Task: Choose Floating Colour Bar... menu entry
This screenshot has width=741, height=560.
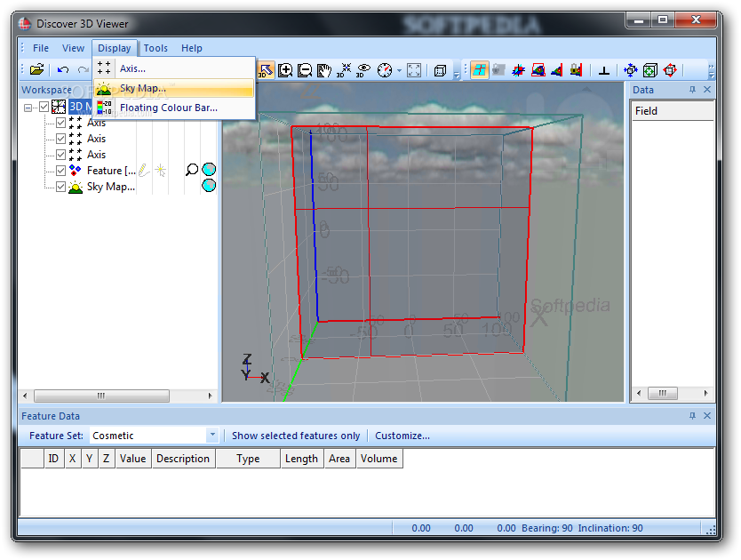Action: 174,108
